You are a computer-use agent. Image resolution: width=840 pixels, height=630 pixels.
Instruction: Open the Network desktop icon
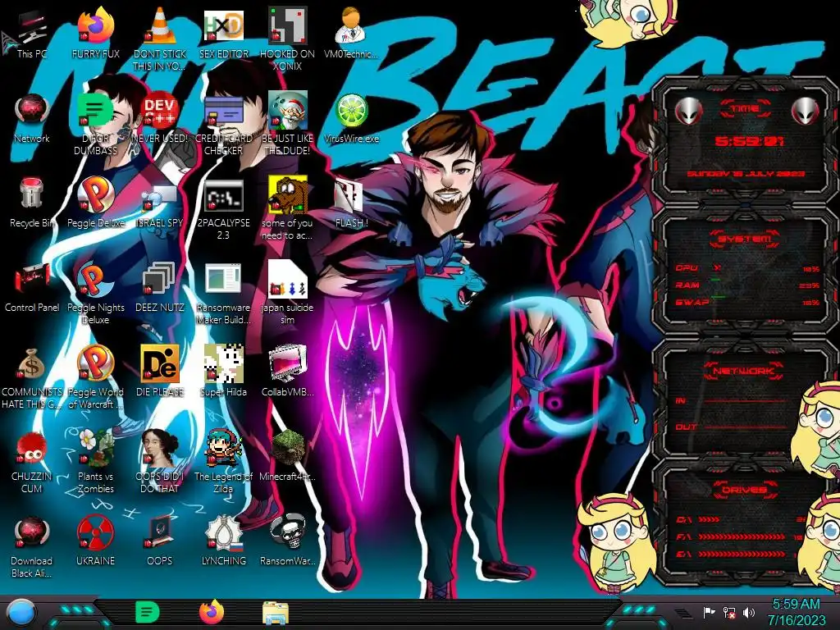click(x=32, y=118)
